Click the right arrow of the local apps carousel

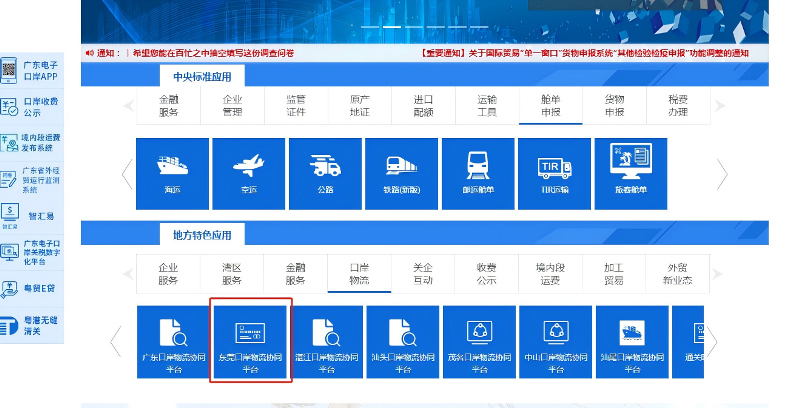[712, 341]
